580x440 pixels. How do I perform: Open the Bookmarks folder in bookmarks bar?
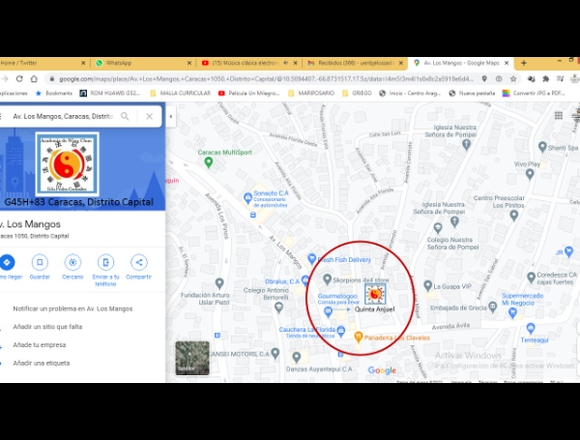point(54,93)
